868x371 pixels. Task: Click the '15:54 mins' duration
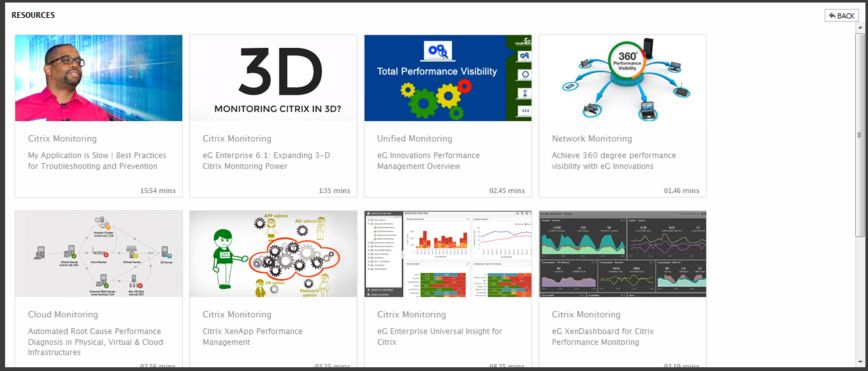158,191
